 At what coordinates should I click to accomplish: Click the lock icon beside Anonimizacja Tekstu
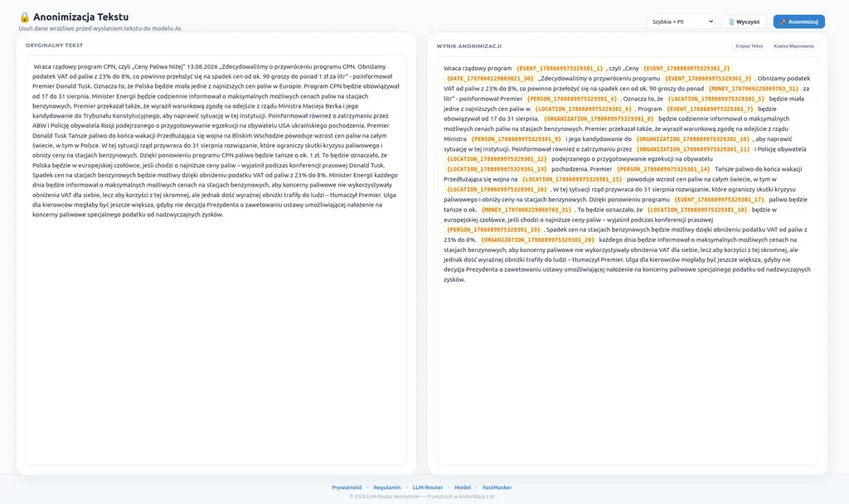pos(24,17)
